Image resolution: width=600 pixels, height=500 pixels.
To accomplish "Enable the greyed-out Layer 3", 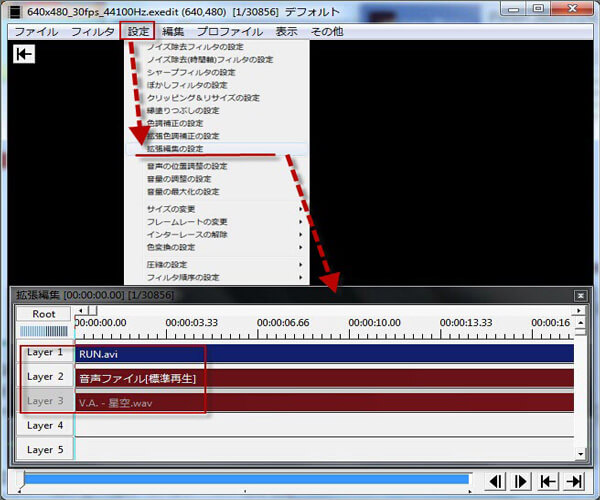I will (44, 401).
